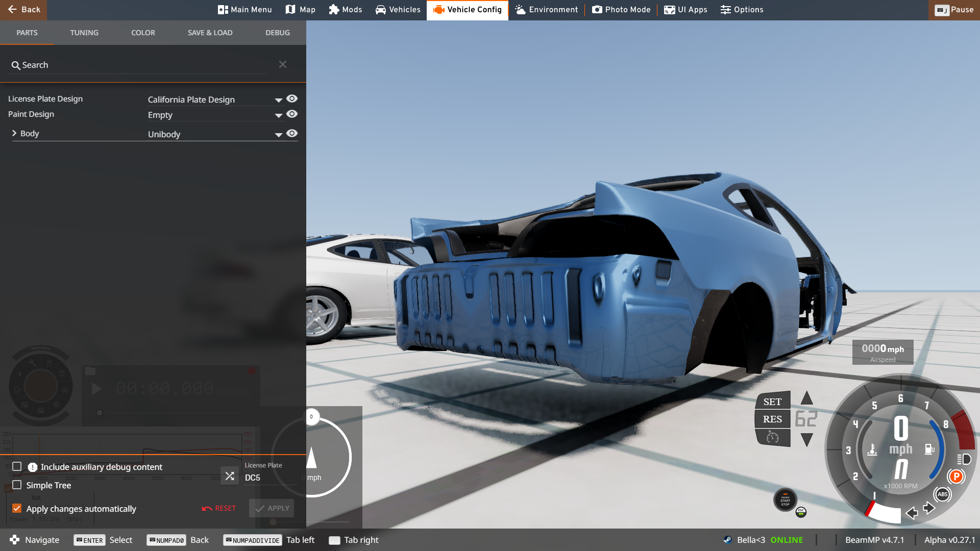Enable the Simple Tree checkbox
Screen dimensions: 980x551
click(x=17, y=485)
